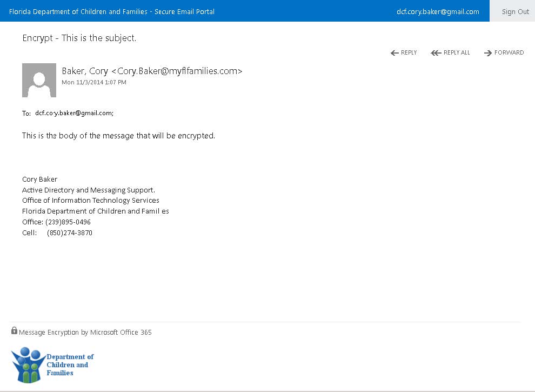This screenshot has height=392, width=535.
Task: Click Sign Out in the top bar
Action: [x=514, y=11]
